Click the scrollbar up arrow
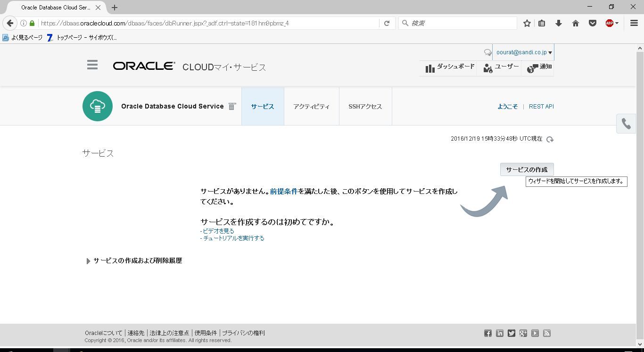The height and width of the screenshot is (352, 644). (640, 48)
